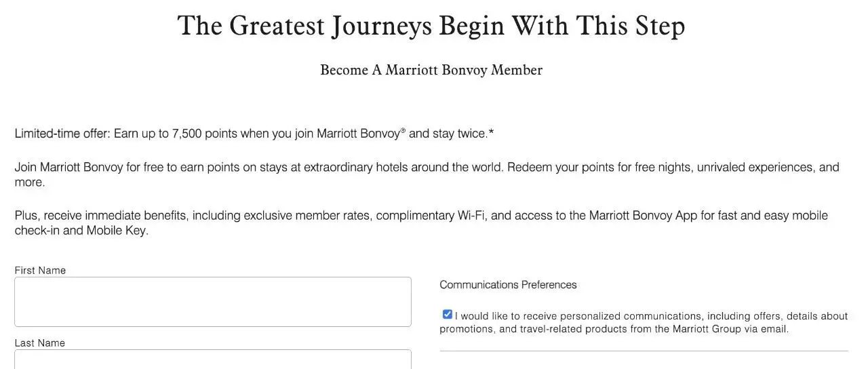Image resolution: width=868 pixels, height=369 pixels.
Task: Click "Marriott Group via email" text
Action: pos(730,329)
